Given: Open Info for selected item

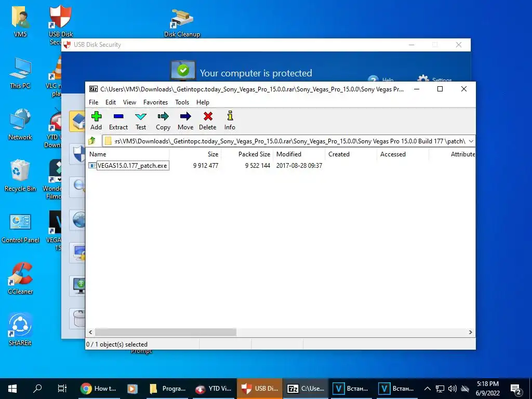Looking at the screenshot, I should (230, 121).
